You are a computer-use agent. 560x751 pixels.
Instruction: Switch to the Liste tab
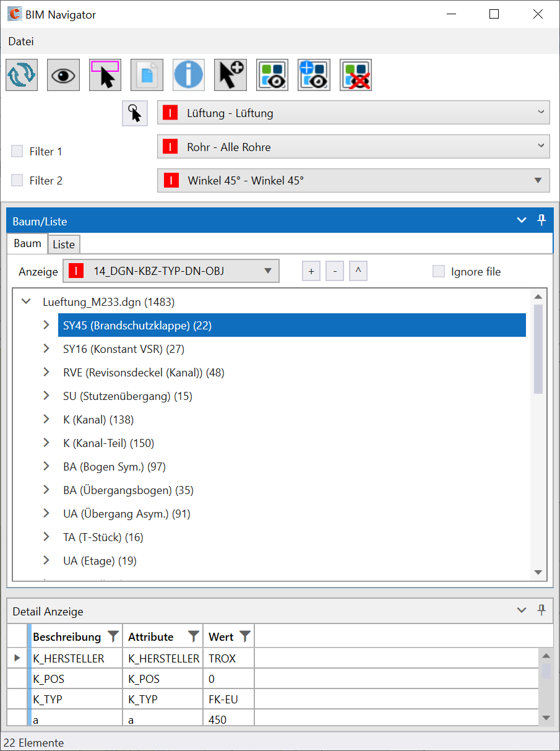pyautogui.click(x=64, y=245)
